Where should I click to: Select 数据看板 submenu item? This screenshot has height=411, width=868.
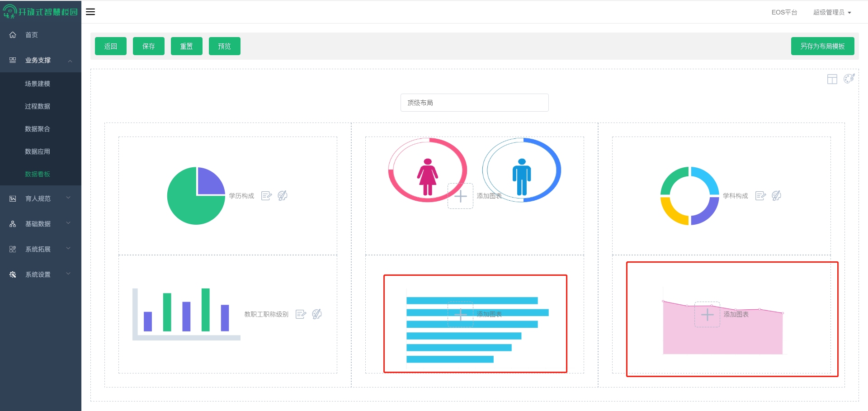click(38, 174)
